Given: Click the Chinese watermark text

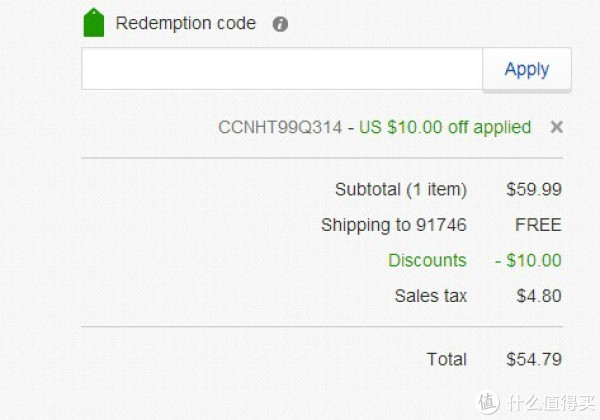Looking at the screenshot, I should click(551, 403).
